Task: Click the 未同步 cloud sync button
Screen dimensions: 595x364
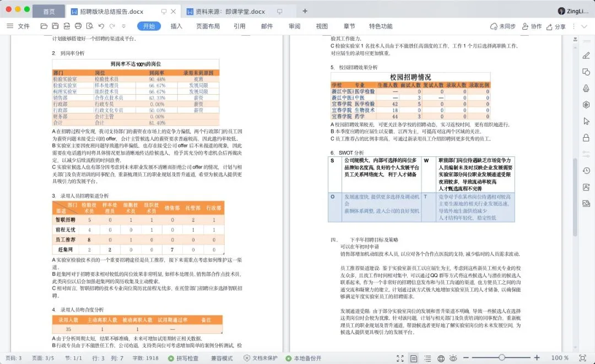Action: (503, 26)
